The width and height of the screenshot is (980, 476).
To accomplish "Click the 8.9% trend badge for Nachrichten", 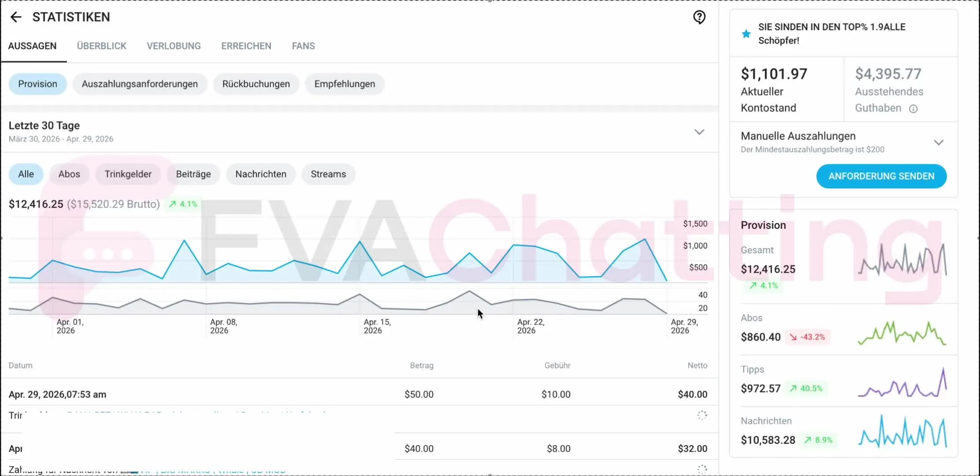I will point(819,440).
